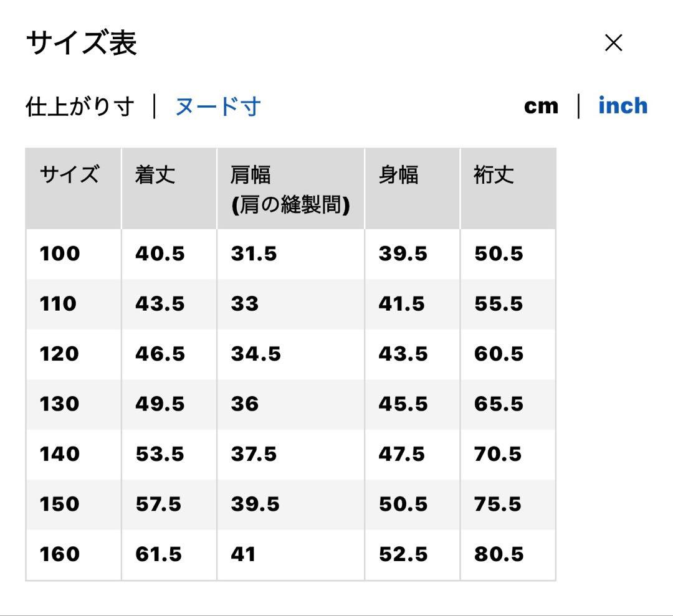Click the サイズ表 dialog title
673x616 pixels.
pos(82,44)
